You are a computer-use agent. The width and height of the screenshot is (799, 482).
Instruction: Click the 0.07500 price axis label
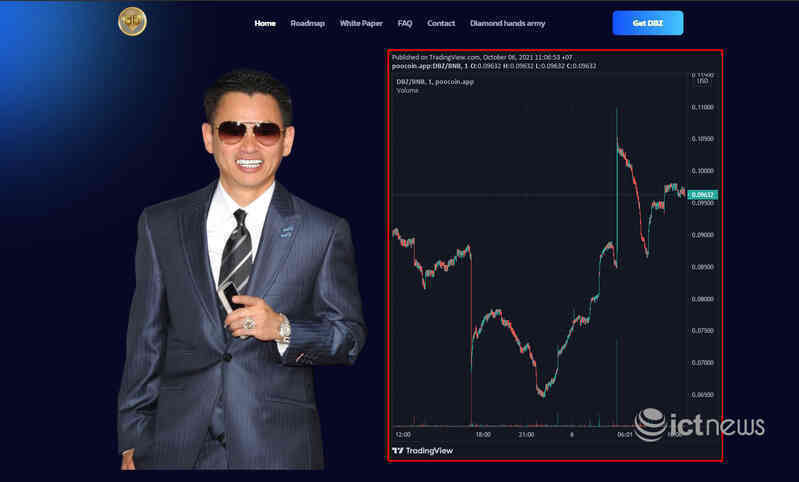click(703, 331)
